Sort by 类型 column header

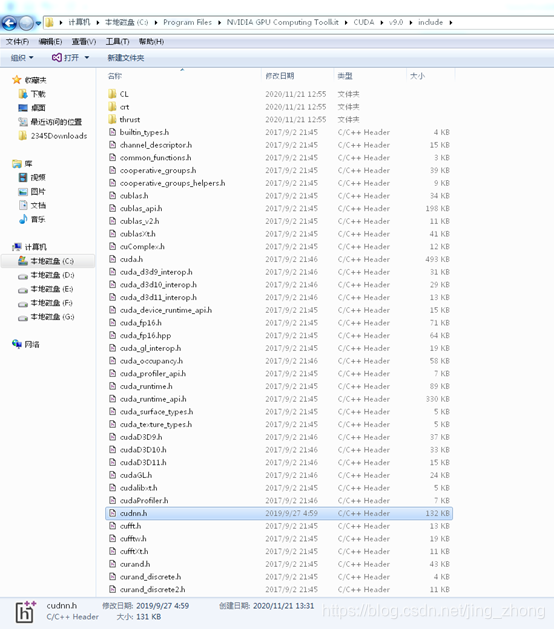[x=345, y=76]
